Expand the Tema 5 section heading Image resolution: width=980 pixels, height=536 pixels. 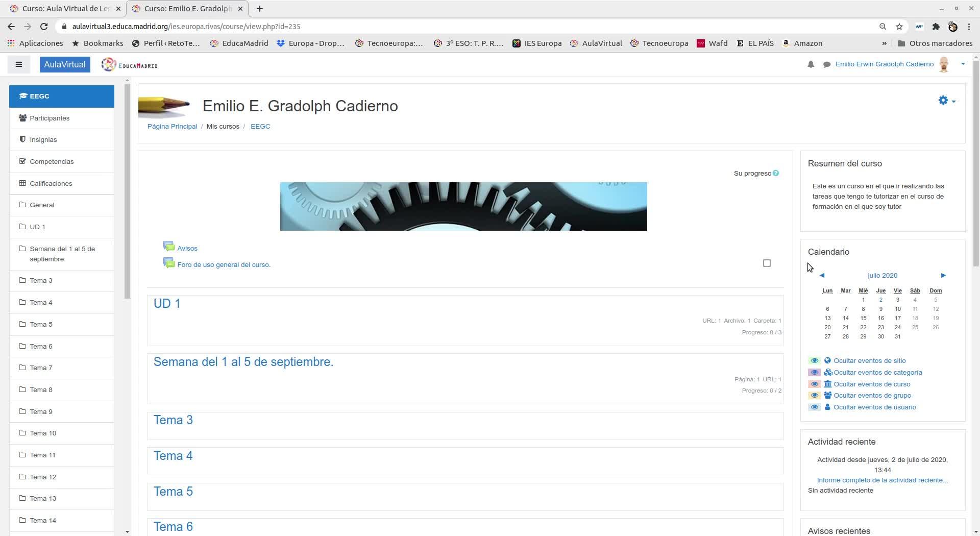tap(173, 492)
